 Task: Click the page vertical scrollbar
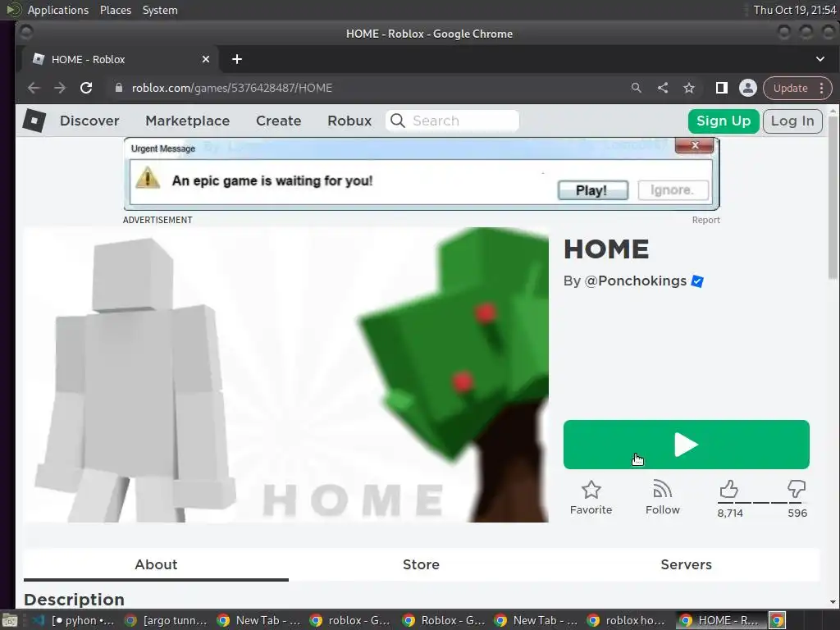(833, 197)
